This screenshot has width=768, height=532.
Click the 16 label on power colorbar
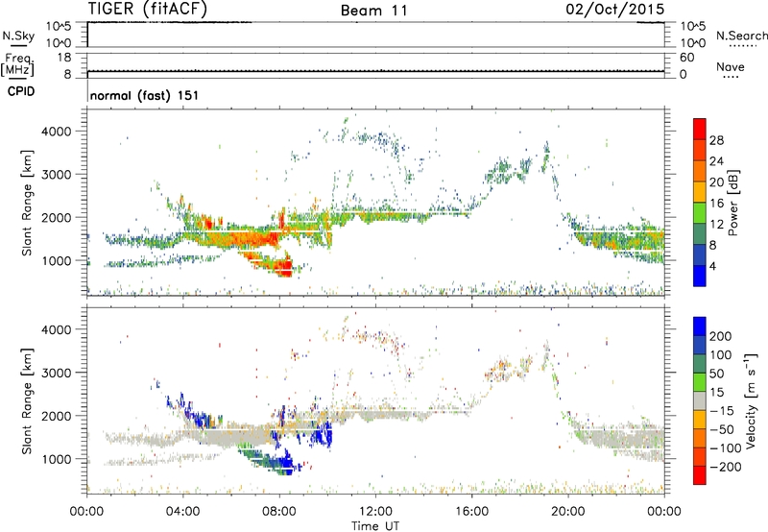[x=716, y=204]
